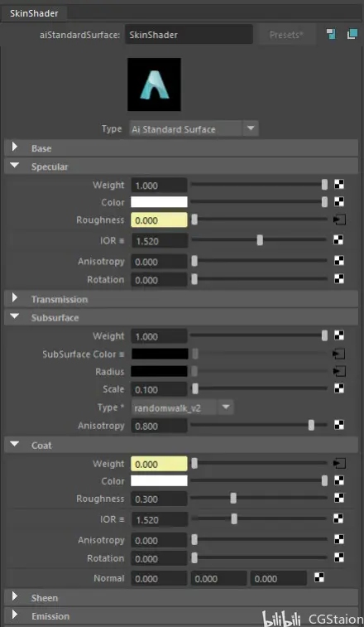Click Specular Anisotropy map checker icon
Image resolution: width=364 pixels, height=627 pixels.
tap(339, 261)
